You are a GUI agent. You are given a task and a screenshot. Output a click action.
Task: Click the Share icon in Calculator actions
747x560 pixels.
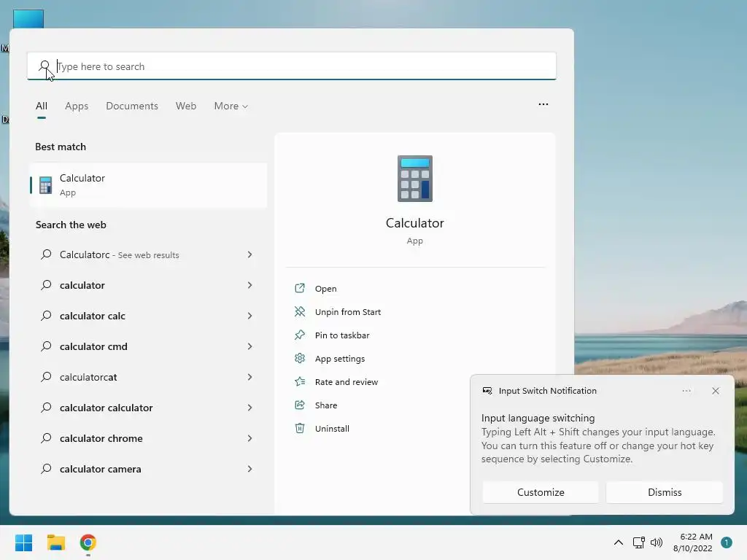[x=300, y=405]
